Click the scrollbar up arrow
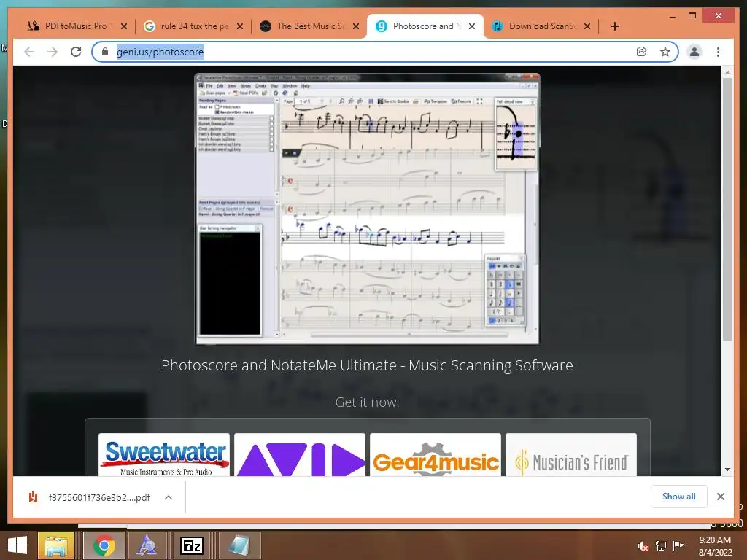This screenshot has height=560, width=747. tap(727, 72)
